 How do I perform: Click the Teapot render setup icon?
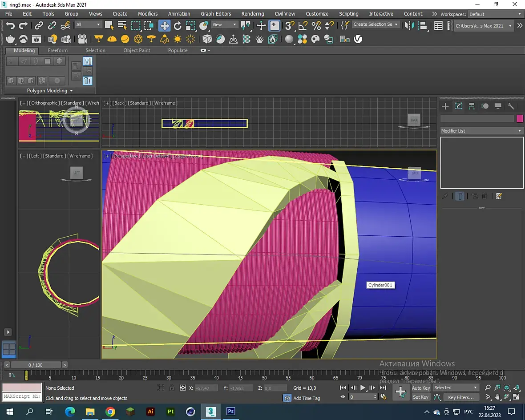click(x=10, y=39)
